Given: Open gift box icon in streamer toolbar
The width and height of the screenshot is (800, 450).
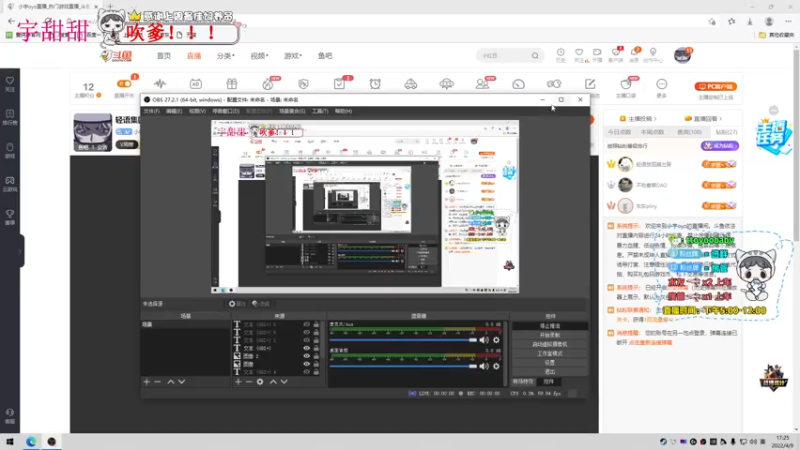Looking at the screenshot, I should coord(232,84).
